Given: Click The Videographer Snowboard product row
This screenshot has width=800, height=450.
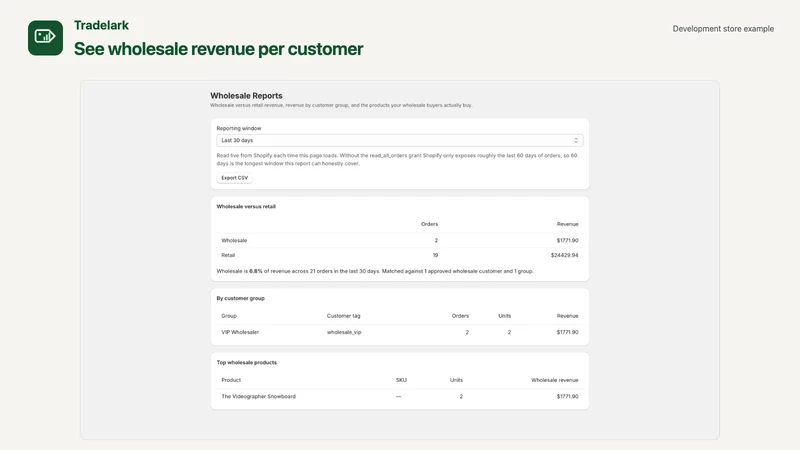Looking at the screenshot, I should pos(399,396).
